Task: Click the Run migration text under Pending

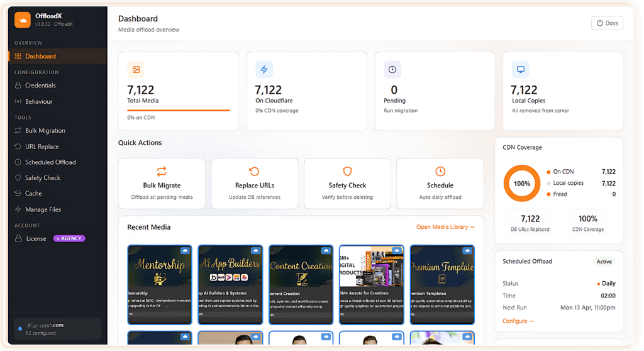Action: [x=401, y=111]
